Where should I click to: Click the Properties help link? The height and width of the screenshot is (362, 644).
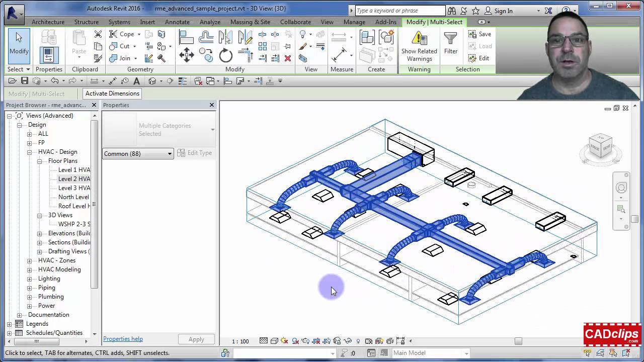click(123, 338)
